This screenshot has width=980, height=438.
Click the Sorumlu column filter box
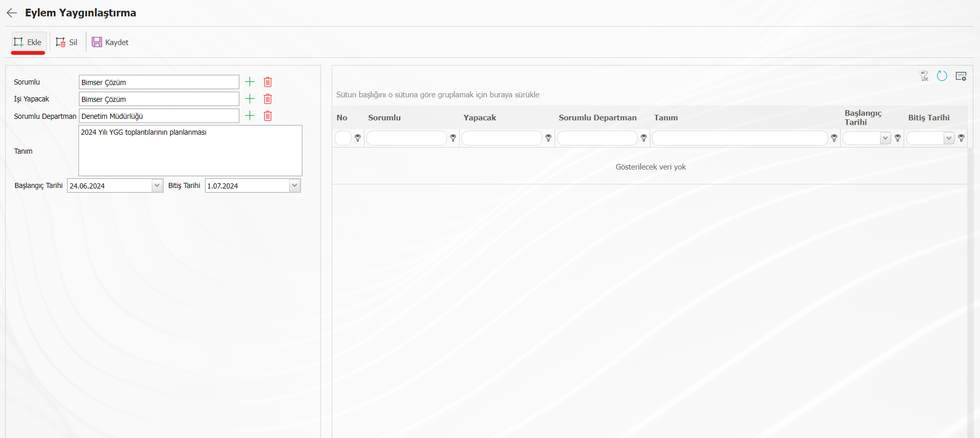coord(406,138)
